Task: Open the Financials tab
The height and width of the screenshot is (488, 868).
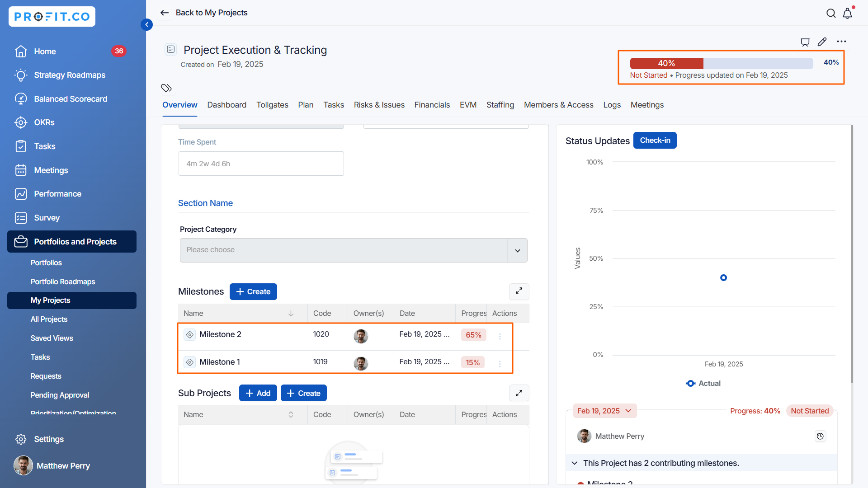Action: pyautogui.click(x=432, y=105)
